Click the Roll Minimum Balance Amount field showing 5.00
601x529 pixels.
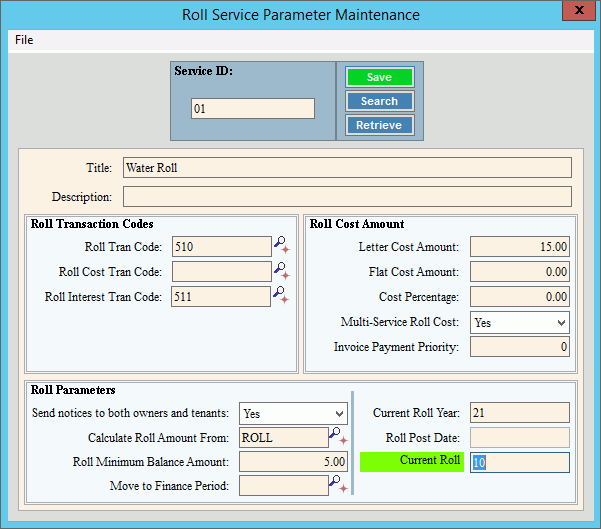[293, 462]
